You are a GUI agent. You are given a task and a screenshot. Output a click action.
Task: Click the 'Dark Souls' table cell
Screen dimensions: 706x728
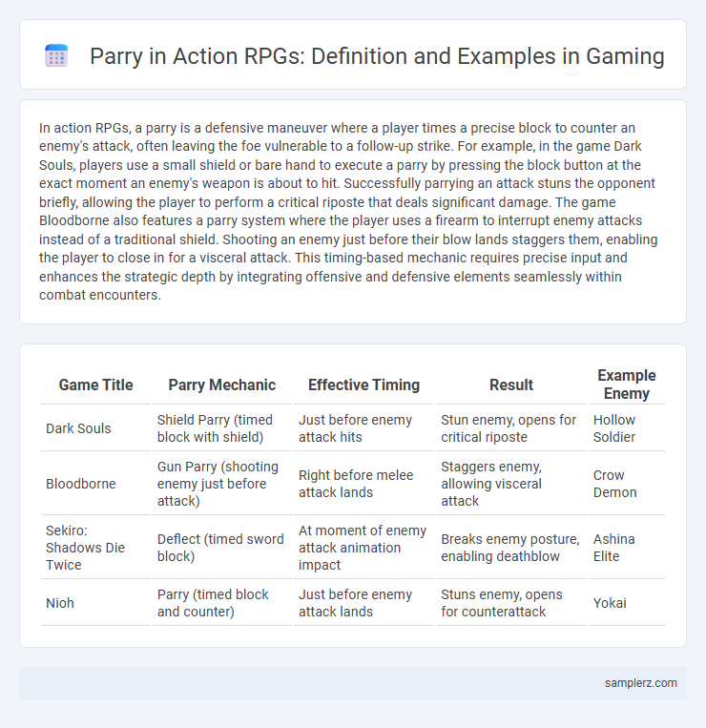96,428
